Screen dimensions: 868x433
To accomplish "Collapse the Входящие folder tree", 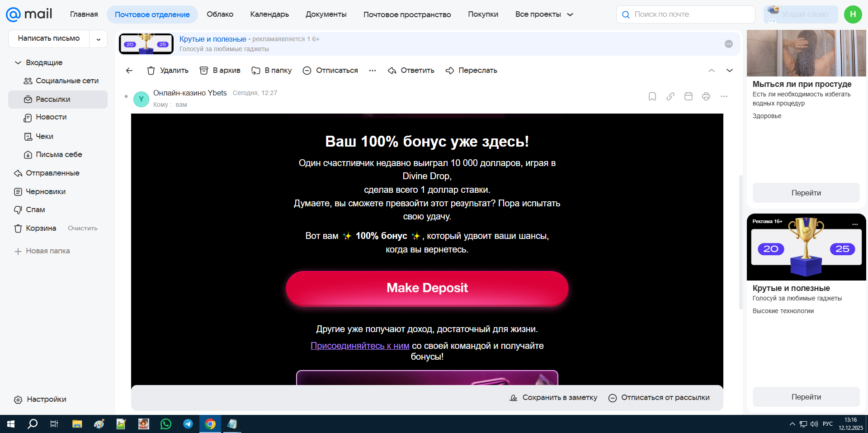I will point(18,63).
